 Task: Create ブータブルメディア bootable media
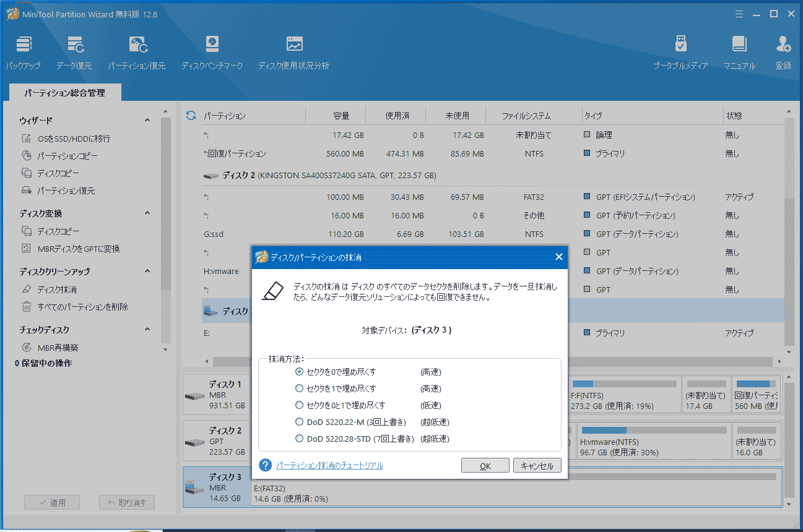point(680,53)
